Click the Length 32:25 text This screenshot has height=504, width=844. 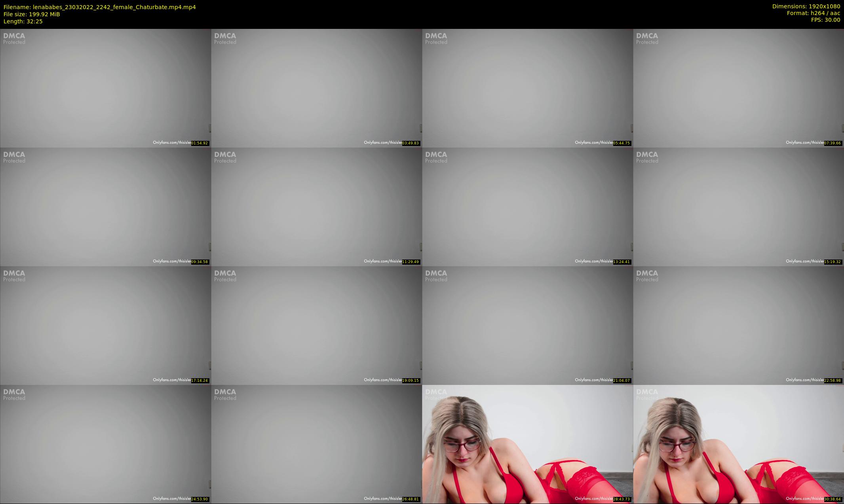pos(23,21)
